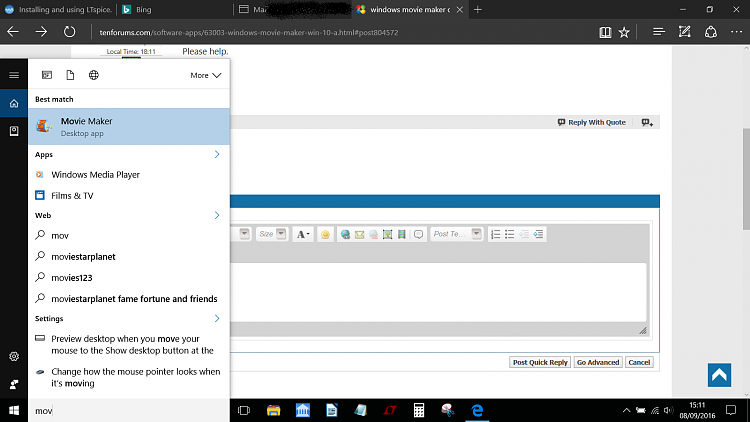The height and width of the screenshot is (422, 750).
Task: Make a Web Note
Action: tap(684, 32)
